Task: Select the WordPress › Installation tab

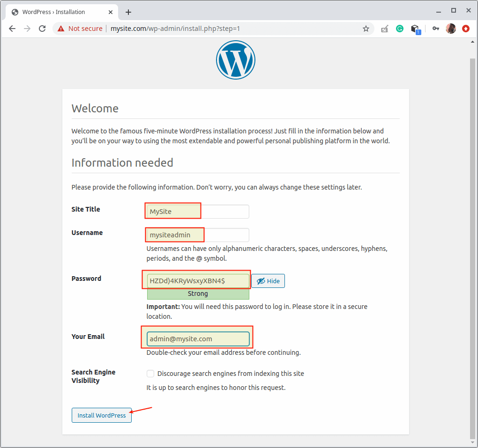Action: click(x=62, y=12)
